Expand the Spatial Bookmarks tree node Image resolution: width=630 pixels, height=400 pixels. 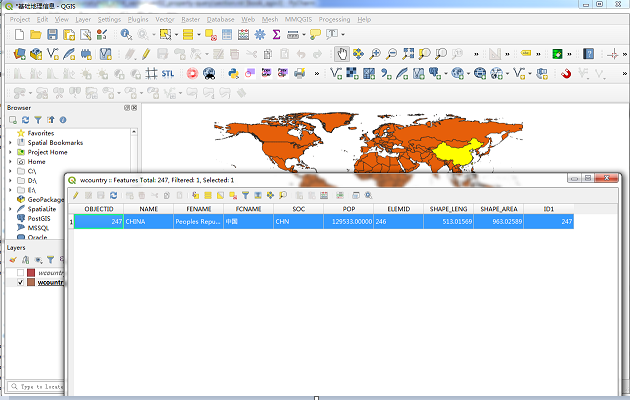click(10, 143)
